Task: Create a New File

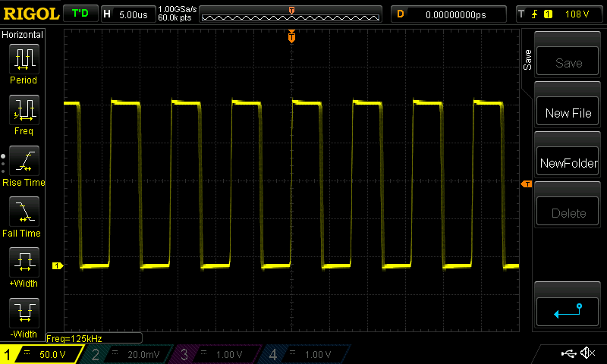Action: coord(568,111)
